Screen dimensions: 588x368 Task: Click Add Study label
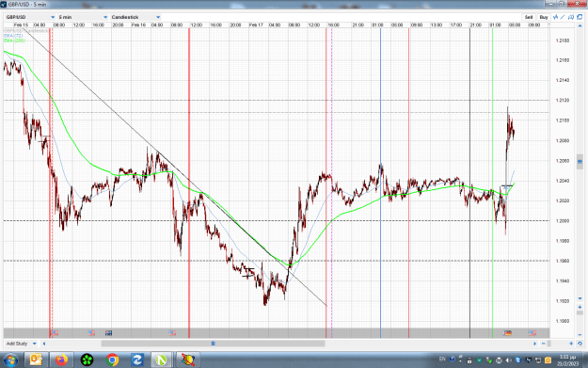[x=17, y=344]
